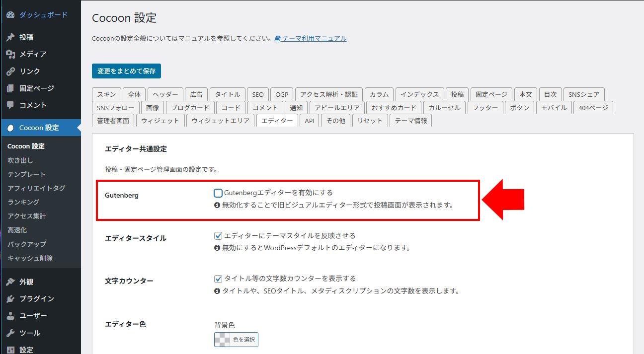Viewport: 644px width, 354px height.
Task: Open テンプレート submenu item
Action: point(26,174)
